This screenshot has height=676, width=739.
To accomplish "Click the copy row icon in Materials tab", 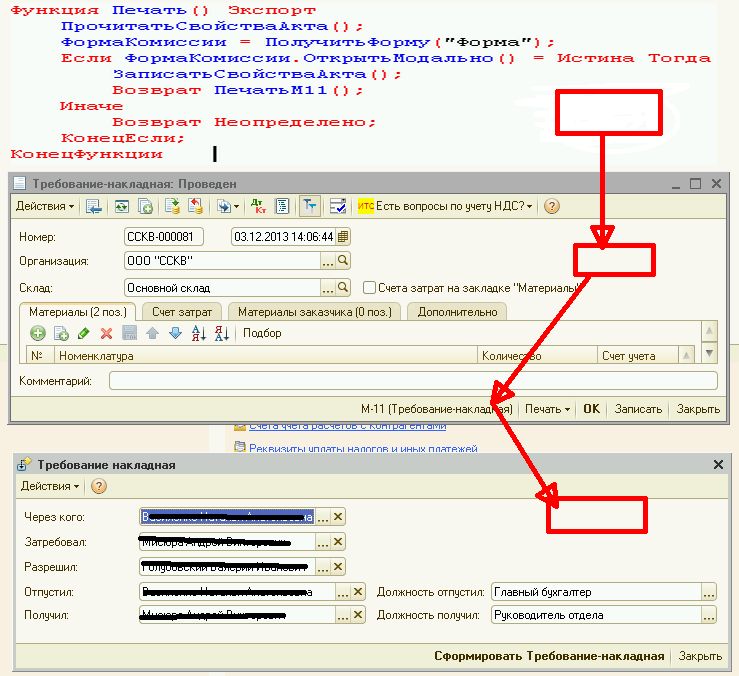I will [61, 333].
